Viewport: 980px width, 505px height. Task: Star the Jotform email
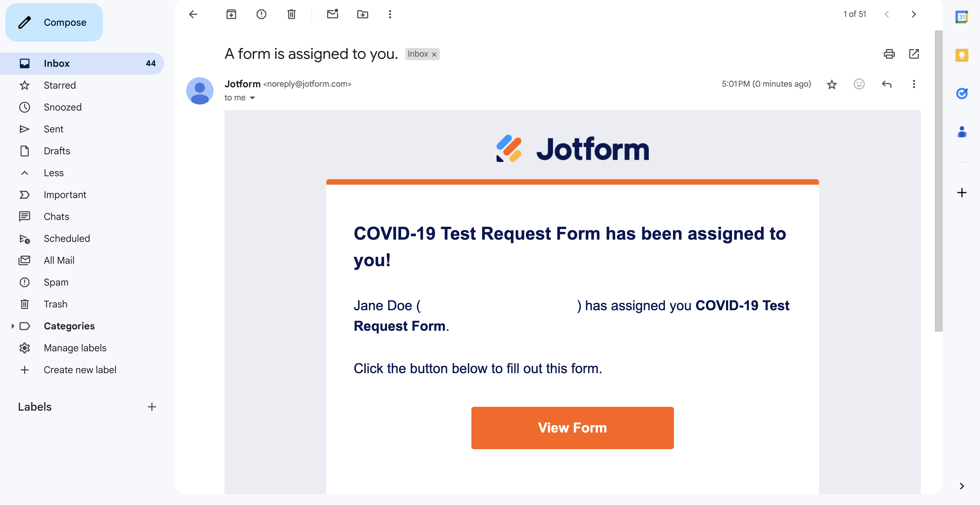point(832,84)
